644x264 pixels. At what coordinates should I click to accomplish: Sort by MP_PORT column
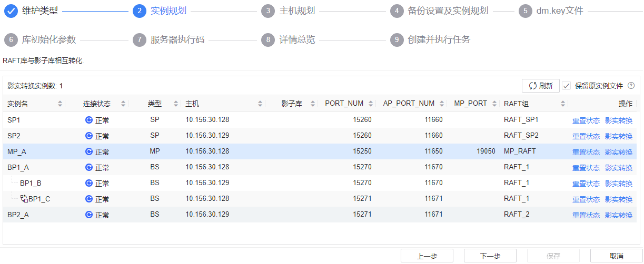(494, 104)
